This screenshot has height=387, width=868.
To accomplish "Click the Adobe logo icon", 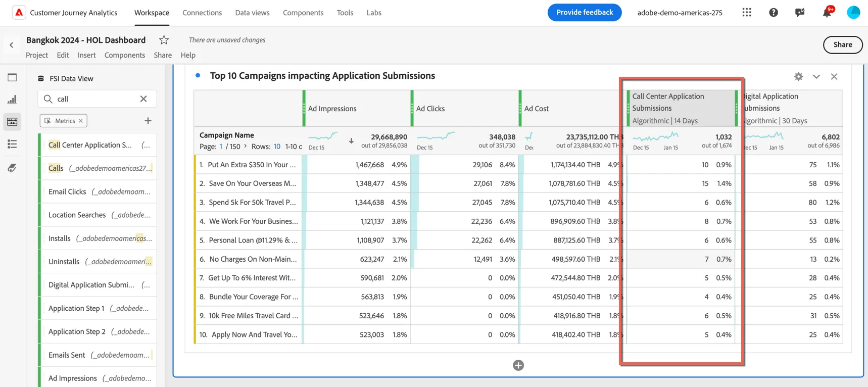I will pos(19,13).
